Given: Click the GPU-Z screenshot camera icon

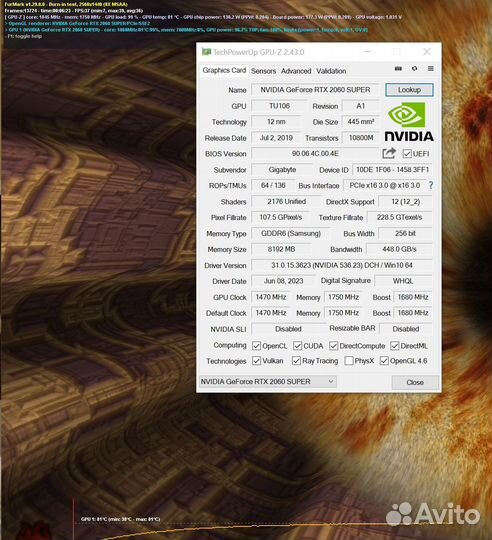Looking at the screenshot, I should (398, 69).
